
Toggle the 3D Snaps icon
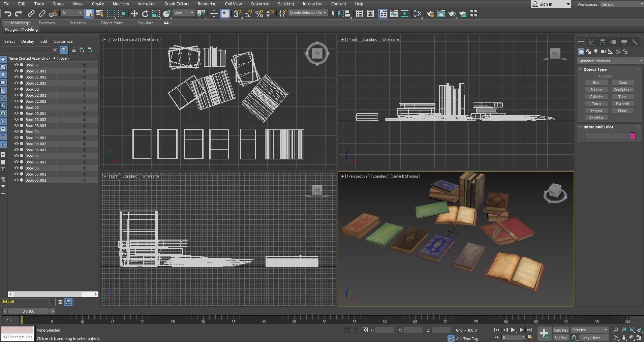pyautogui.click(x=237, y=13)
